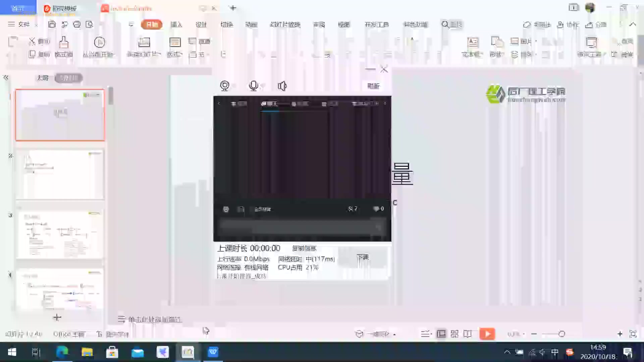Insert a Text Box (文本框)
644x362 pixels.
473,47
